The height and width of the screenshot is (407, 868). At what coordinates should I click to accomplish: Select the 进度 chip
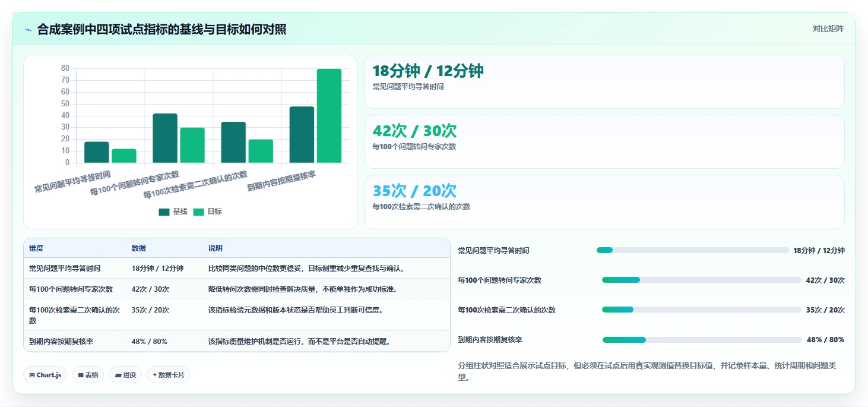pos(125,375)
